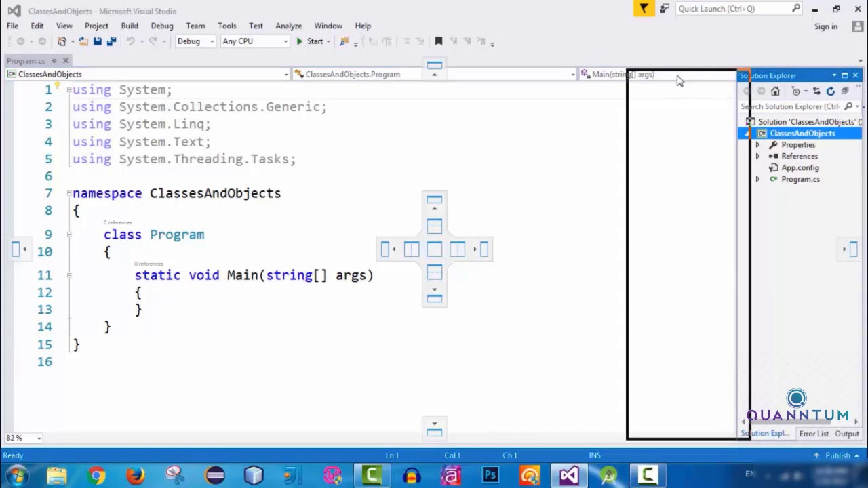
Task: Click the yellow notifications filter flag icon
Action: (x=644, y=8)
